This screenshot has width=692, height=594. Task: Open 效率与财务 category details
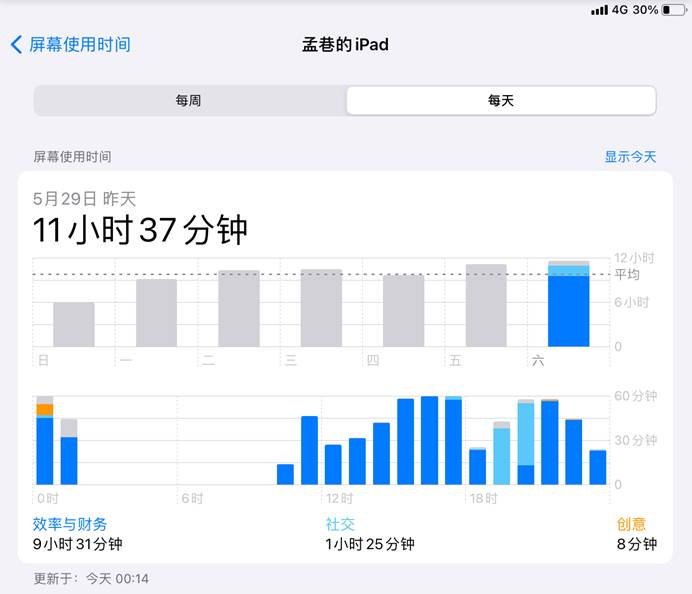(70, 524)
